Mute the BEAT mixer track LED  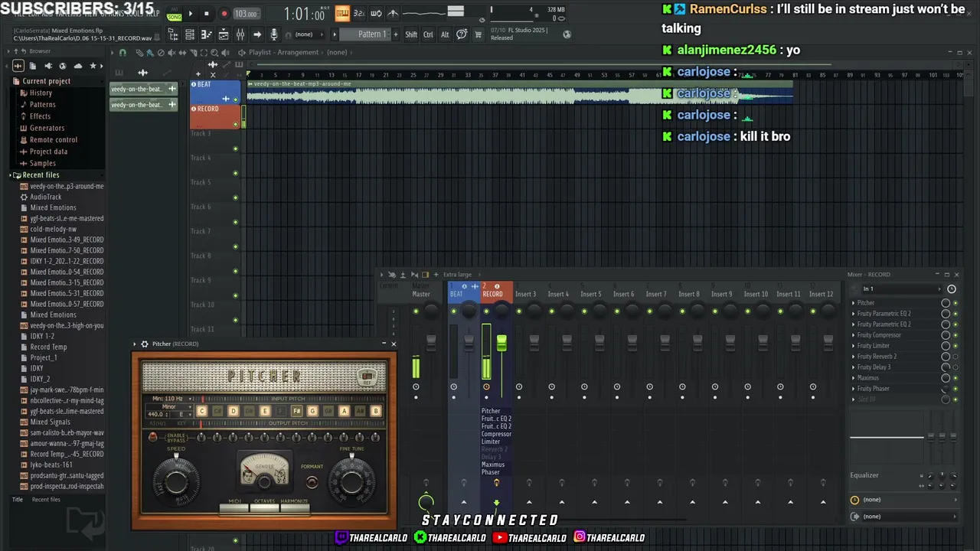[453, 311]
